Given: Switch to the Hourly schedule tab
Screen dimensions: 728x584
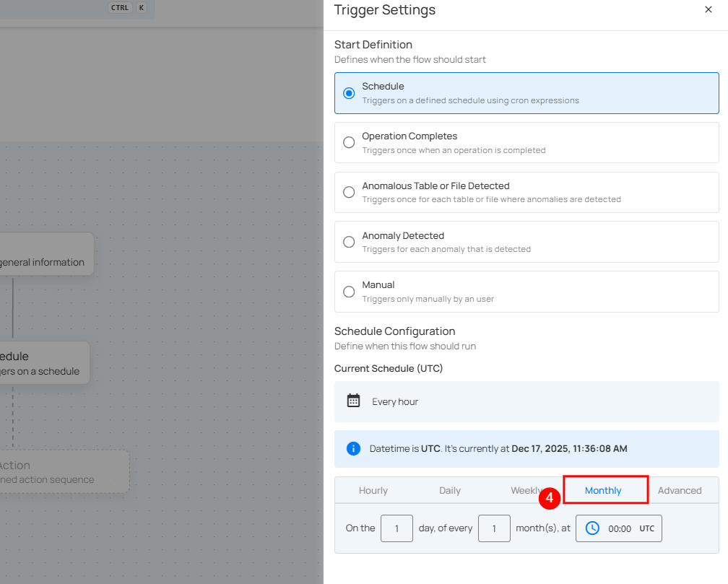Looking at the screenshot, I should 373,491.
